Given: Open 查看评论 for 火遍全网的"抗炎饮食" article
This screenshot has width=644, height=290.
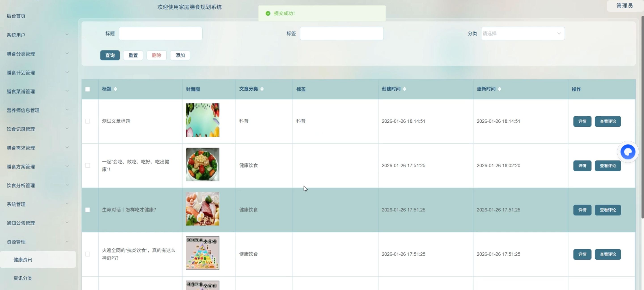Looking at the screenshot, I should coord(608,254).
